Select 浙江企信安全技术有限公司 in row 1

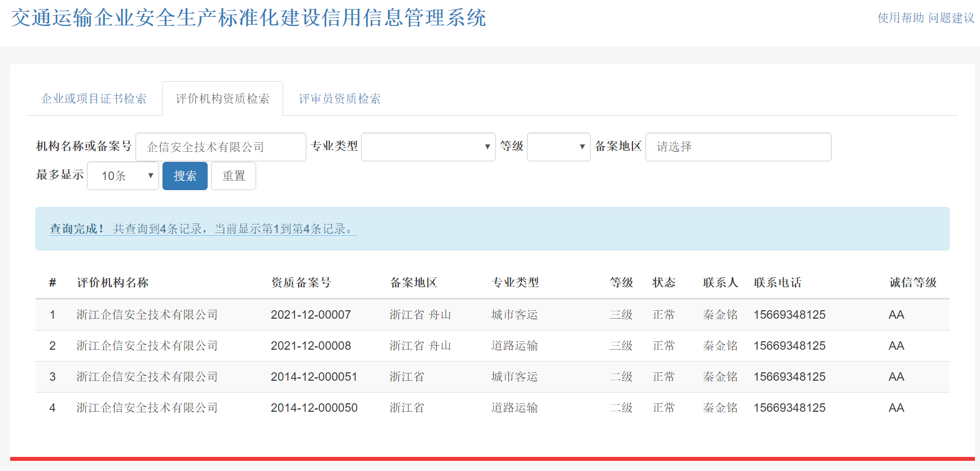(x=147, y=315)
